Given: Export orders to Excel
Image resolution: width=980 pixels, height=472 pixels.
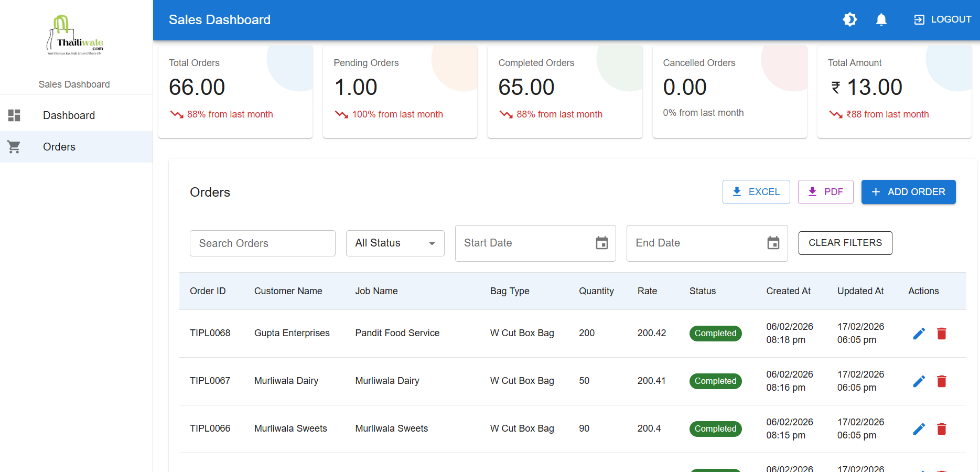Looking at the screenshot, I should [756, 192].
